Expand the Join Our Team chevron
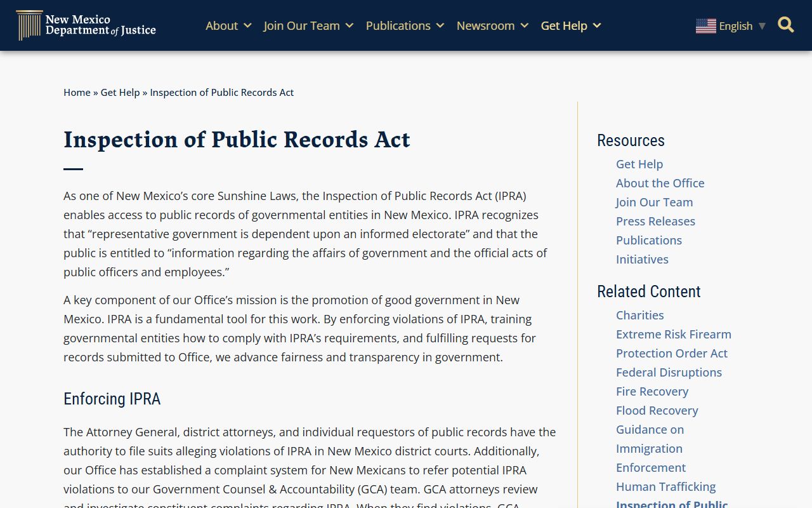Screen dimensions: 812x508 pos(349,26)
